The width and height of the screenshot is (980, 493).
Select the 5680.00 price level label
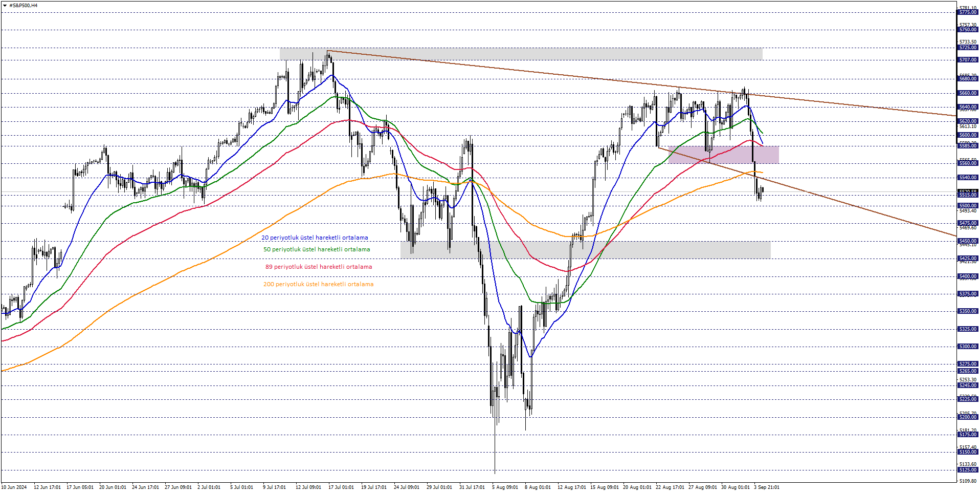[x=968, y=79]
